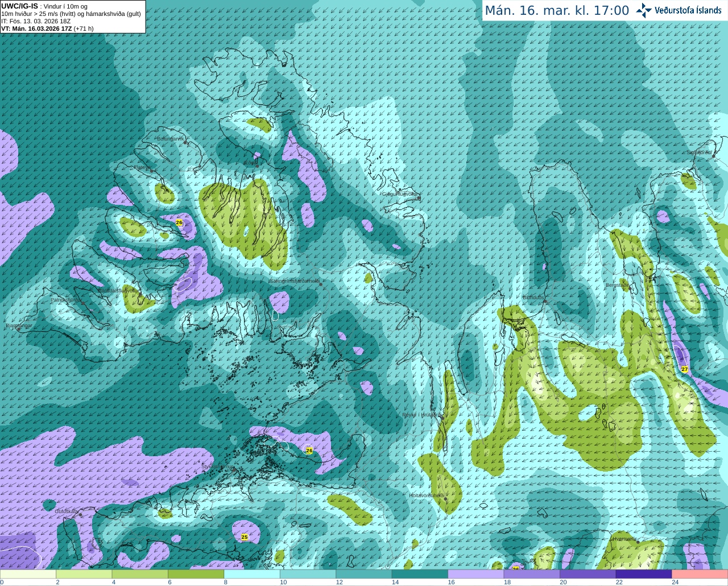The image size is (728, 586).
Task: Pick the 4–6 m/s green legend swatch
Action: coord(140,574)
